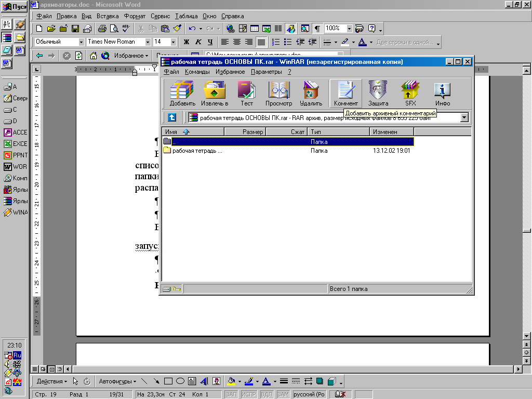Toggle show paragraph marks ¶
Image resolution: width=532 pixels, height=399 pixels.
(317, 29)
